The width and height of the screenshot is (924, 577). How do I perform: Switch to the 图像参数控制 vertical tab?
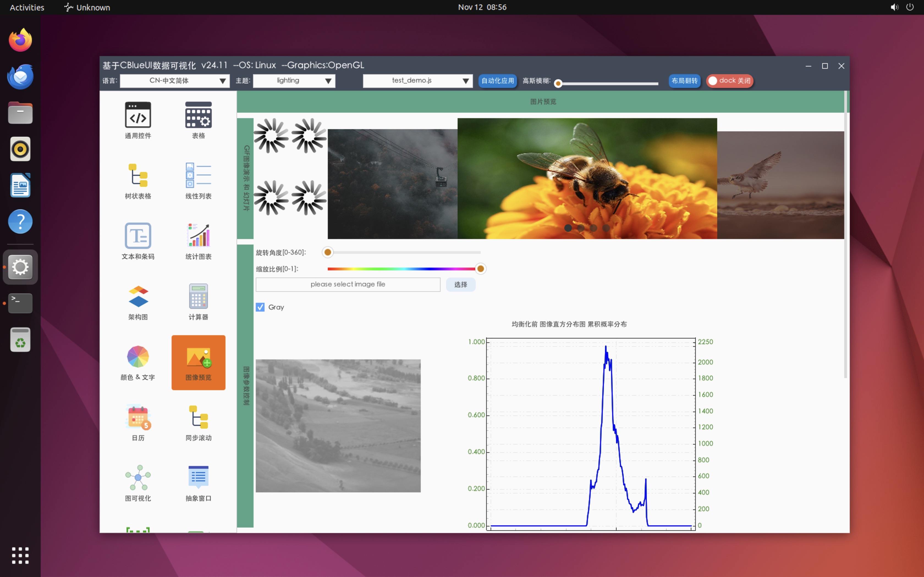246,386
